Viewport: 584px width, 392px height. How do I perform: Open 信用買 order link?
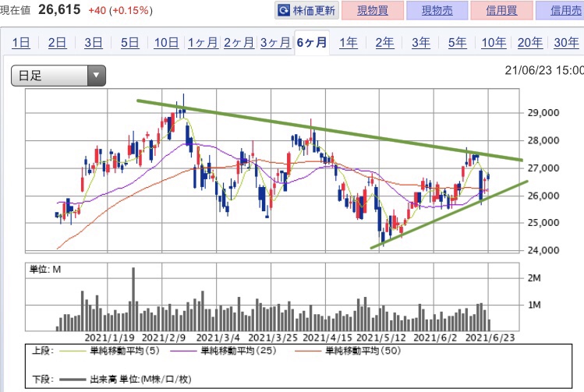coord(501,10)
